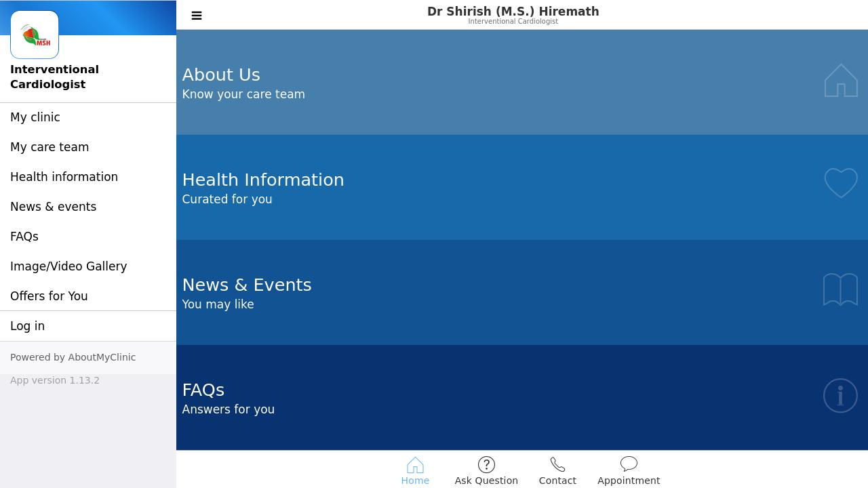Open My care team menu item

(88, 147)
